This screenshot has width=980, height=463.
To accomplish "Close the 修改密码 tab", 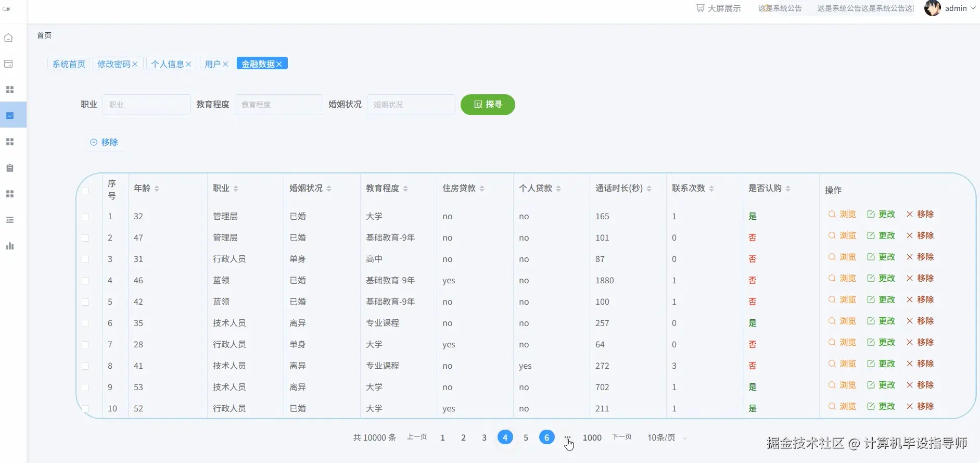I will point(135,64).
